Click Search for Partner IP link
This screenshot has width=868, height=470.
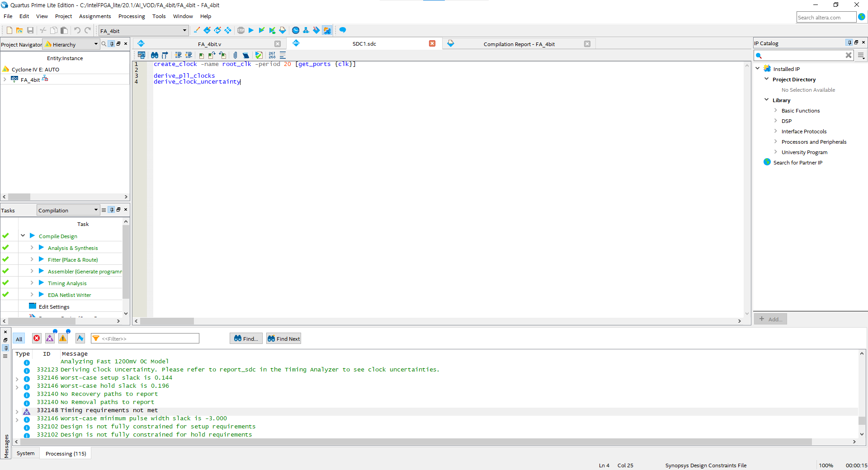point(797,163)
